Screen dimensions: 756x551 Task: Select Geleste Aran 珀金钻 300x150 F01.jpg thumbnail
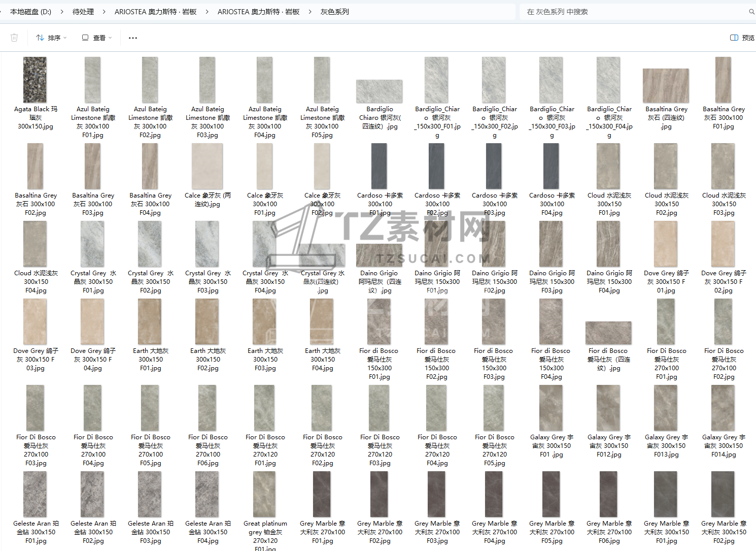coord(35,494)
